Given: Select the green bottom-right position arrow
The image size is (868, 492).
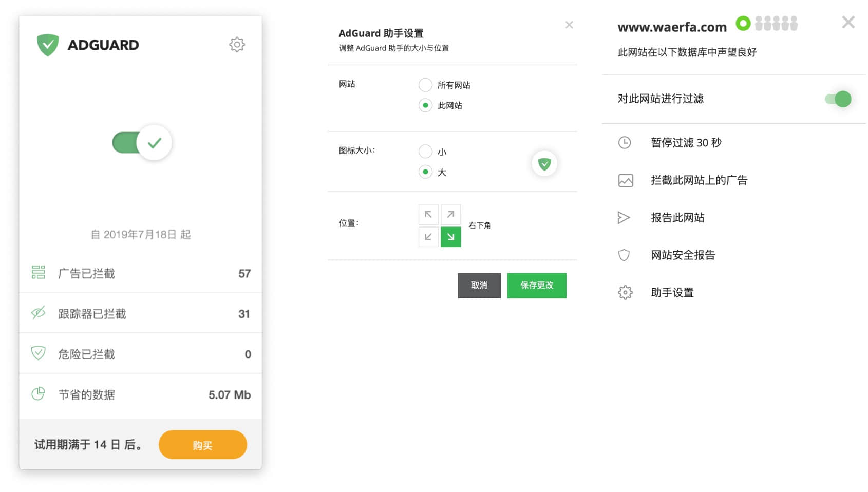Looking at the screenshot, I should coord(450,237).
